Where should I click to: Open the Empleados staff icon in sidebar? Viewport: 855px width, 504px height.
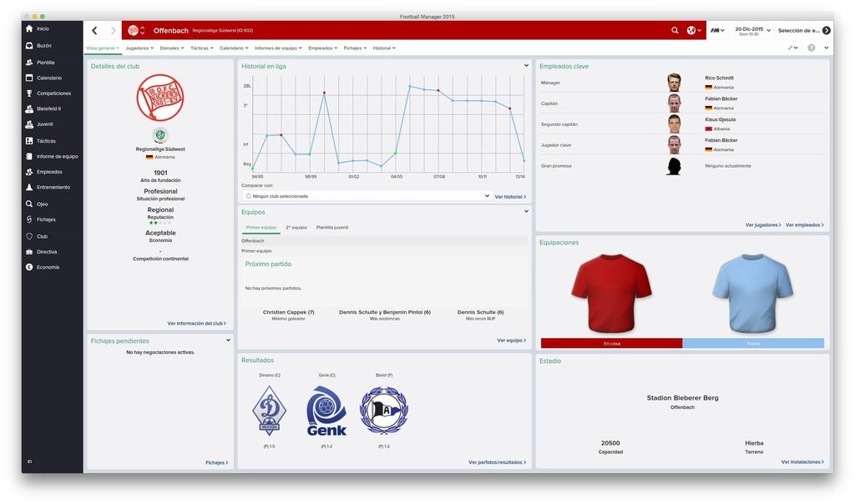click(x=29, y=172)
